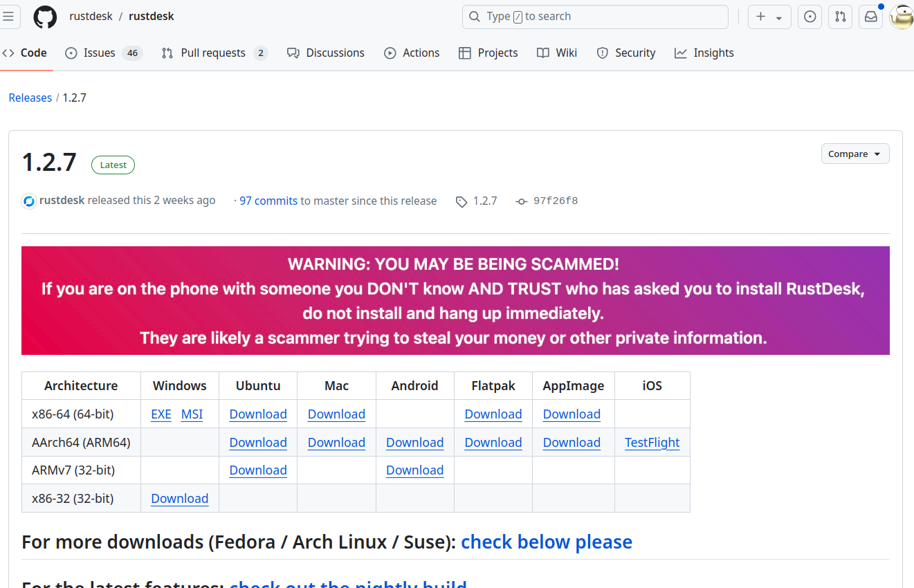Open the Security tab
The image size is (914, 588).
click(x=626, y=53)
